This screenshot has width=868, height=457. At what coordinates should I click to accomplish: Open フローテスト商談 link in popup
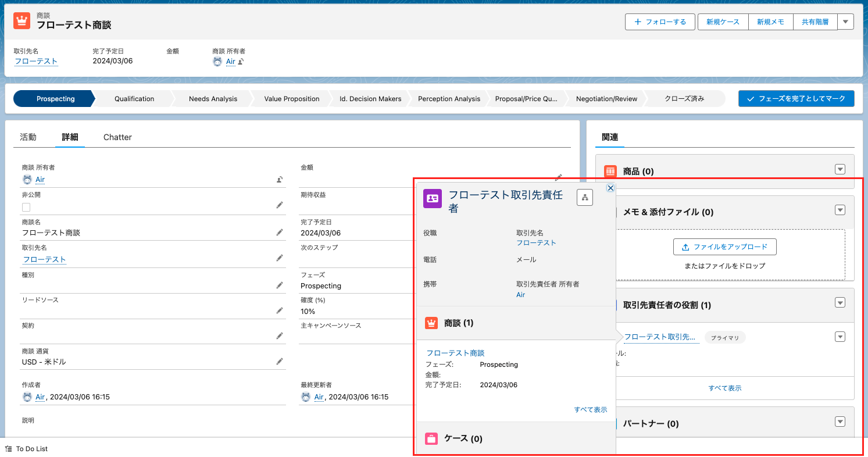[x=455, y=353]
